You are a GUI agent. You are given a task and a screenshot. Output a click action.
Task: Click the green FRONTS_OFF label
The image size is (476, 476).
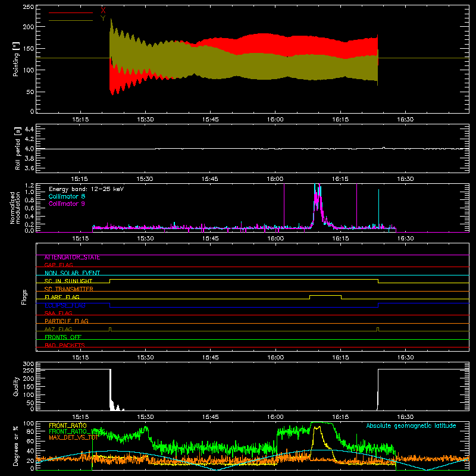coord(63,337)
